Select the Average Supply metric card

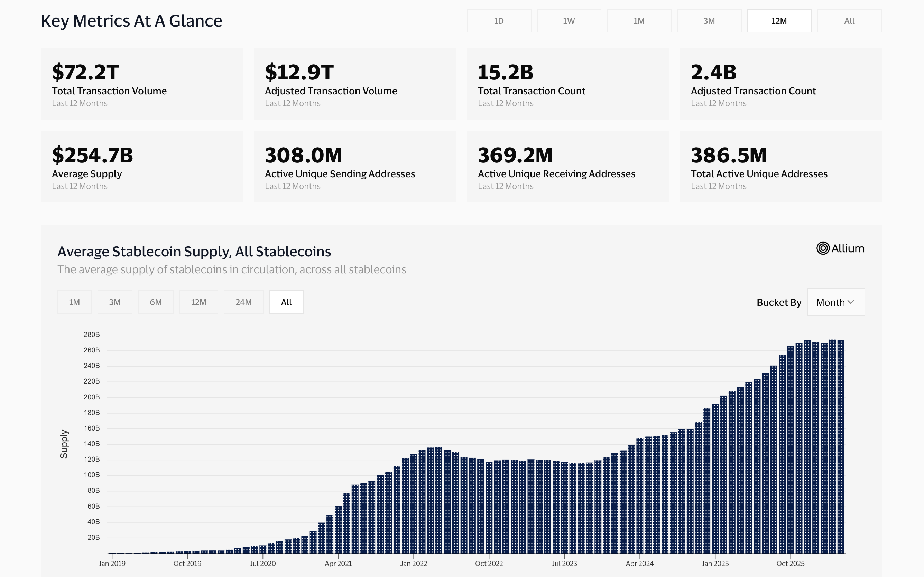coord(142,166)
